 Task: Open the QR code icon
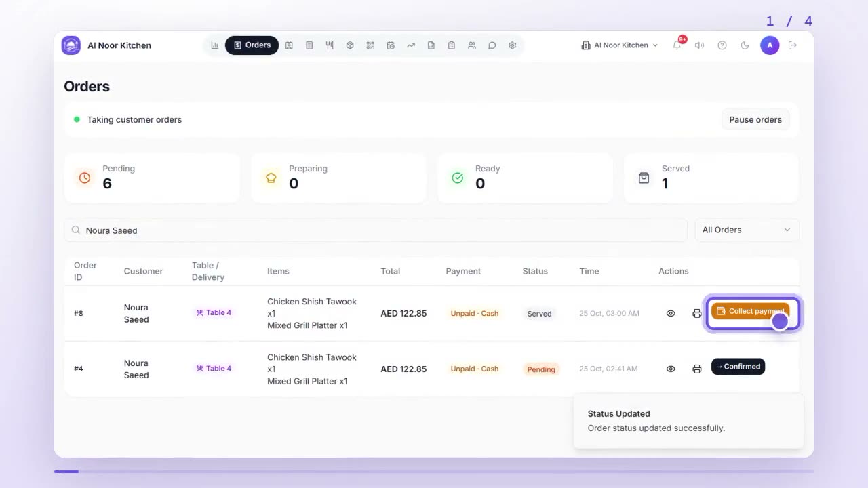click(370, 45)
